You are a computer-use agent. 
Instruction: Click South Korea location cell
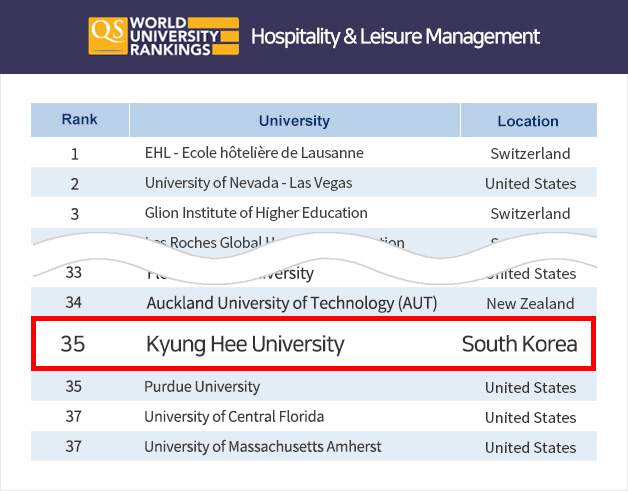519,344
